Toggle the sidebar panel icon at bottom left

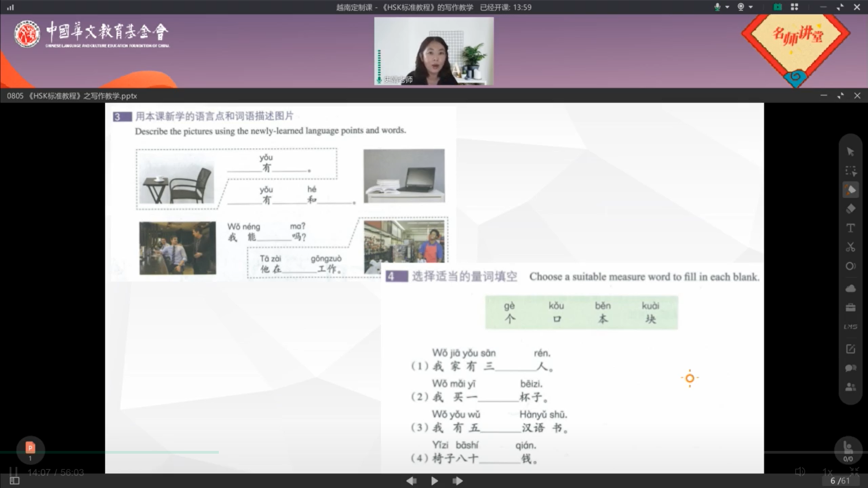coord(14,481)
